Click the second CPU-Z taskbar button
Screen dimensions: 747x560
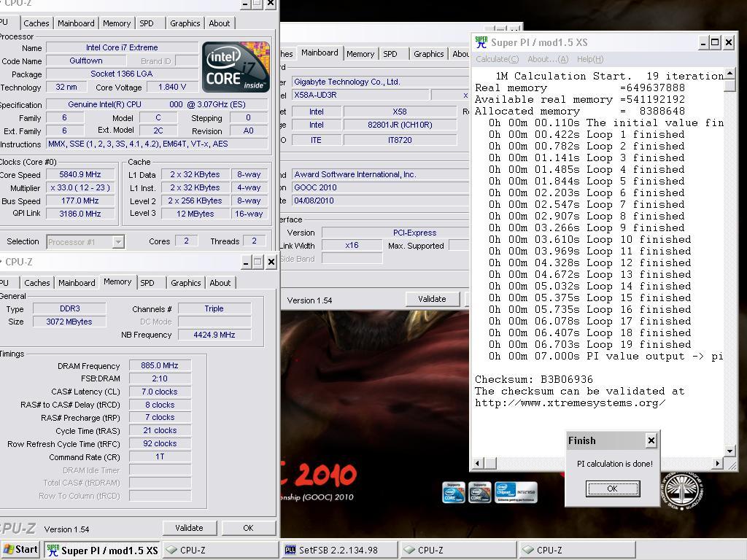tap(458, 550)
